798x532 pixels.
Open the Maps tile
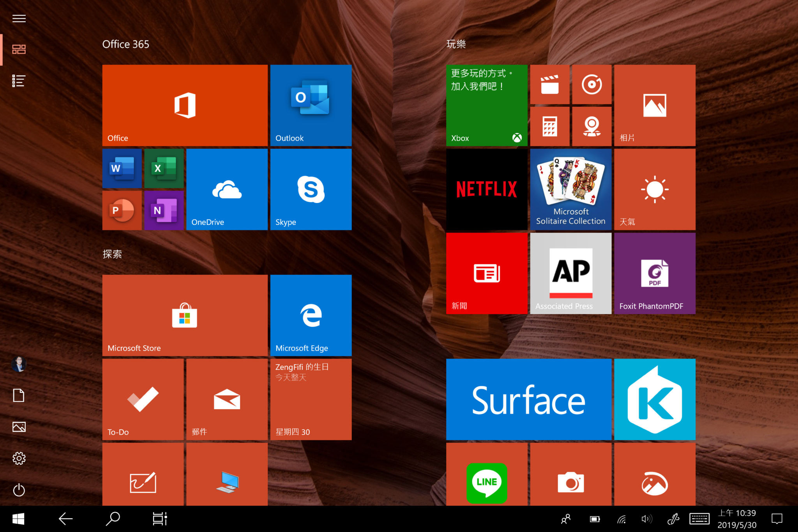(592, 126)
